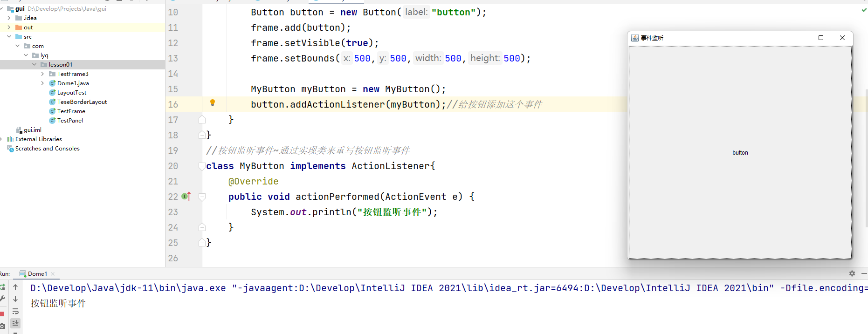
Task: Click the External Libraries icon
Action: pos(10,139)
